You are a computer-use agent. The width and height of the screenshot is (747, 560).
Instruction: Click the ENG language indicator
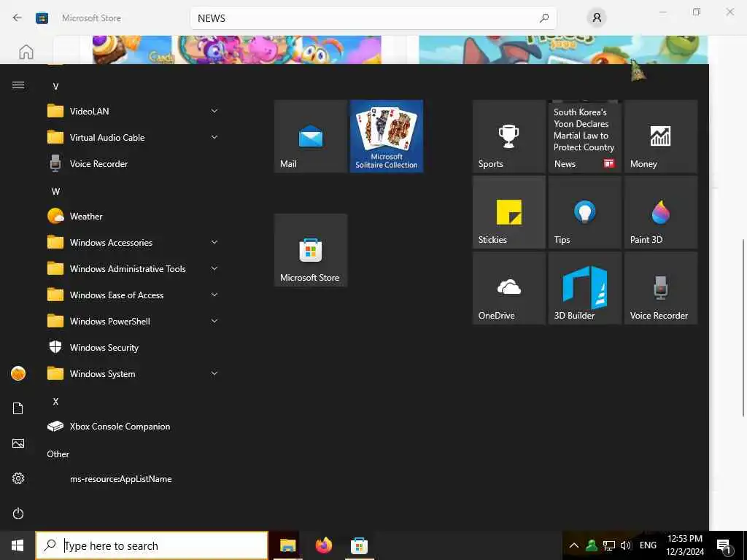(x=648, y=545)
